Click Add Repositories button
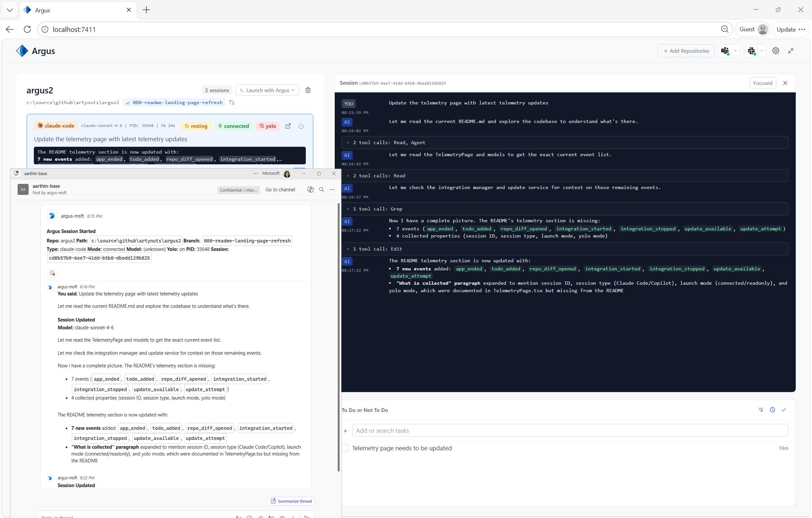Screen dimensions: 812x518 coord(686,51)
